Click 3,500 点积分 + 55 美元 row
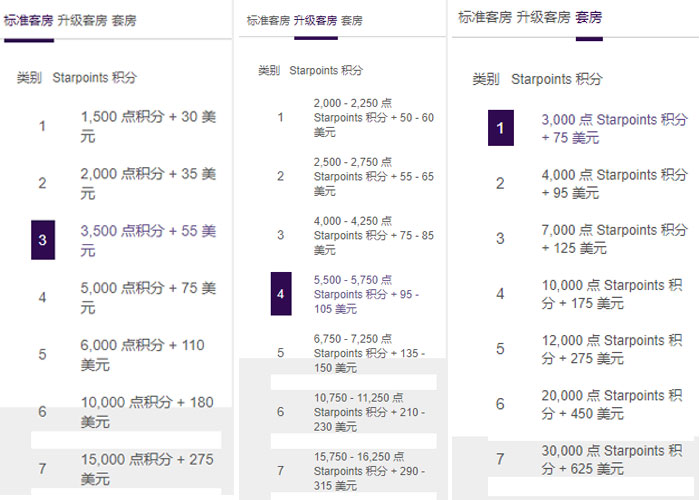Screen dimensions: 700x500 pos(148,240)
